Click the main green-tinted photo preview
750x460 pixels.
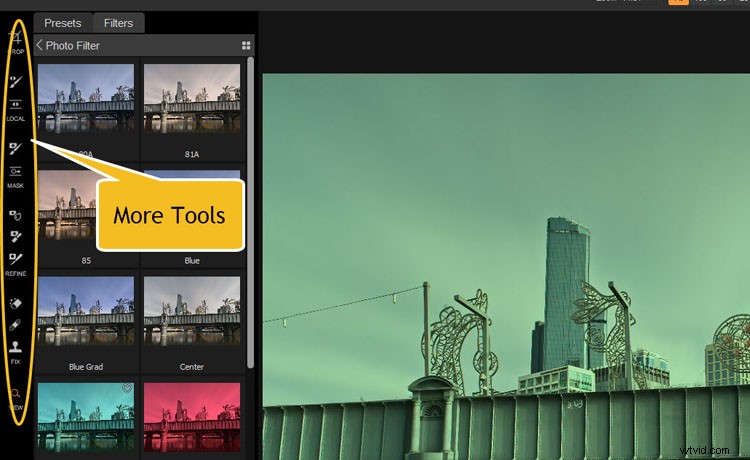pos(506,266)
